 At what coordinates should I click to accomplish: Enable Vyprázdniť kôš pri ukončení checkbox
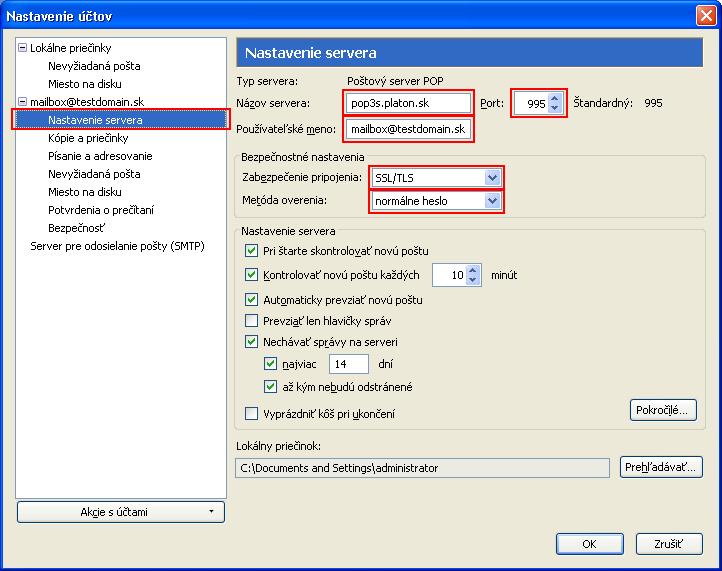click(252, 413)
